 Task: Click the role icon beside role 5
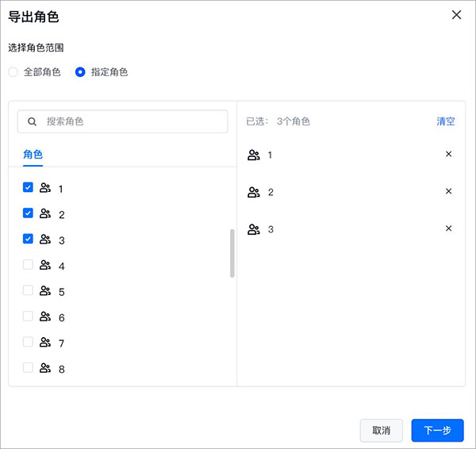click(x=45, y=291)
